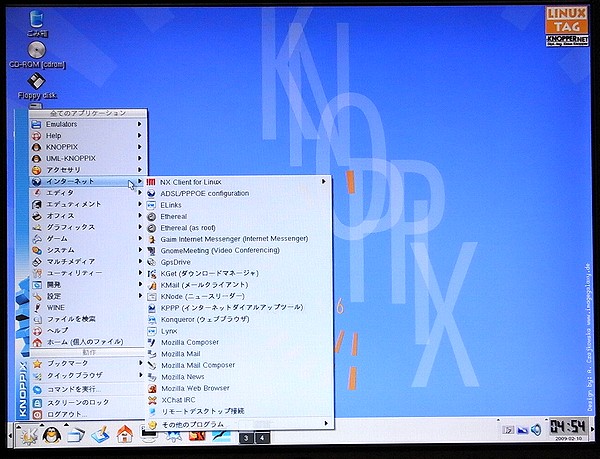Expand the エディタ submenu arrow
Image resolution: width=600 pixels, height=459 pixels.
tap(140, 193)
